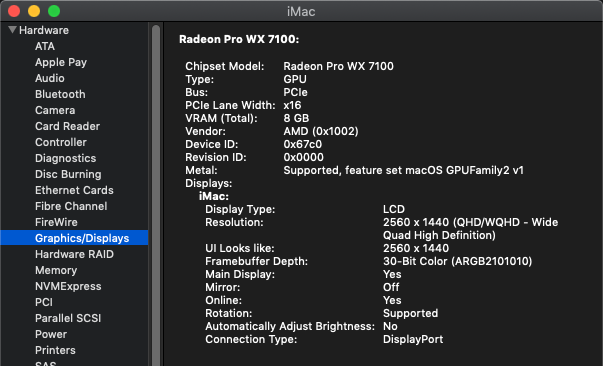Open the Hardware RAID section
This screenshot has height=366, width=603.
pyautogui.click(x=74, y=254)
